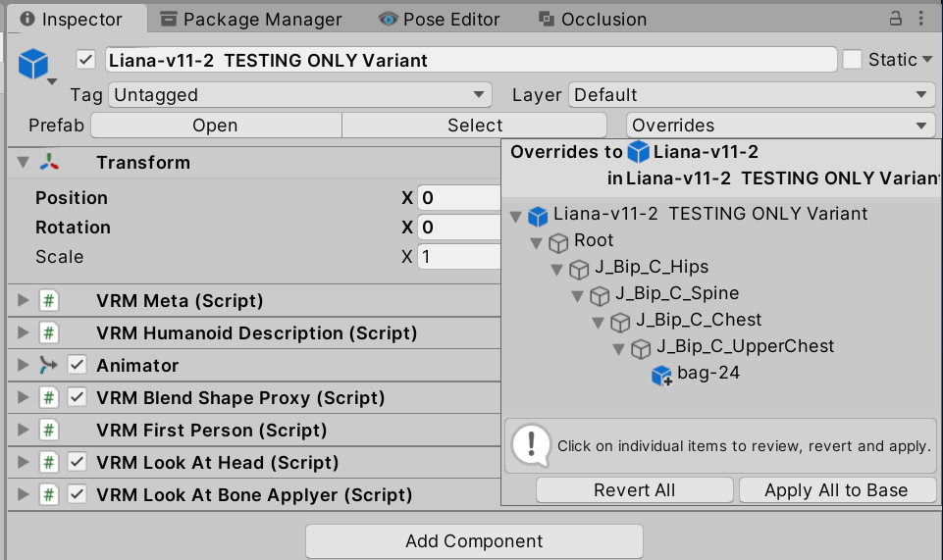
Task: Click the Root GameObject cube icon
Action: [x=558, y=243]
